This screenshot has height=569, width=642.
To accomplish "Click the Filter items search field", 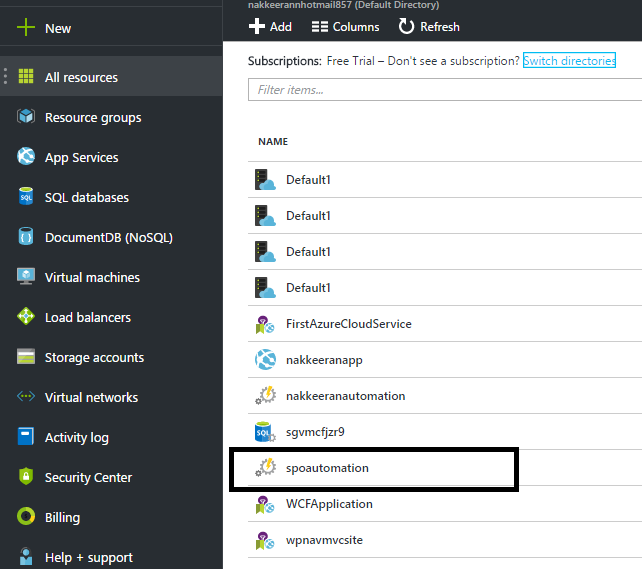I will coord(440,90).
